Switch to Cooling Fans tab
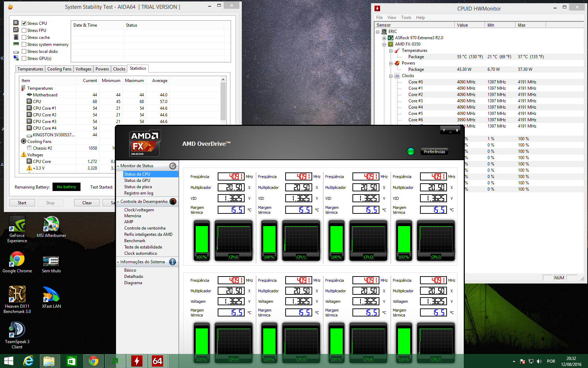The image size is (588, 368). (x=59, y=69)
